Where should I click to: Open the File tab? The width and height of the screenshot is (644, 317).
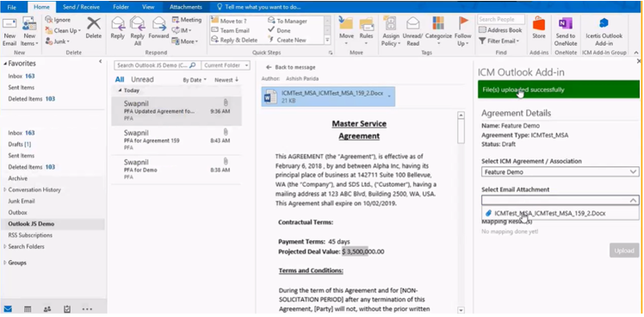point(12,7)
